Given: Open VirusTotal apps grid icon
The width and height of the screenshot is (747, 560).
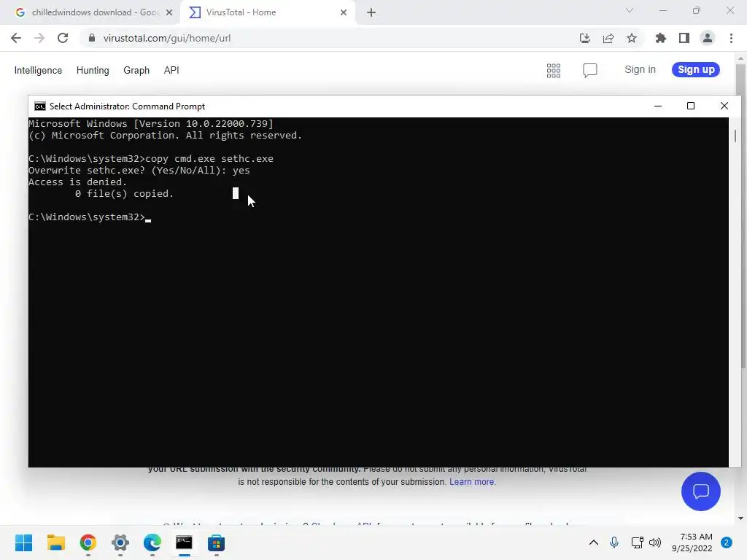Looking at the screenshot, I should [554, 71].
